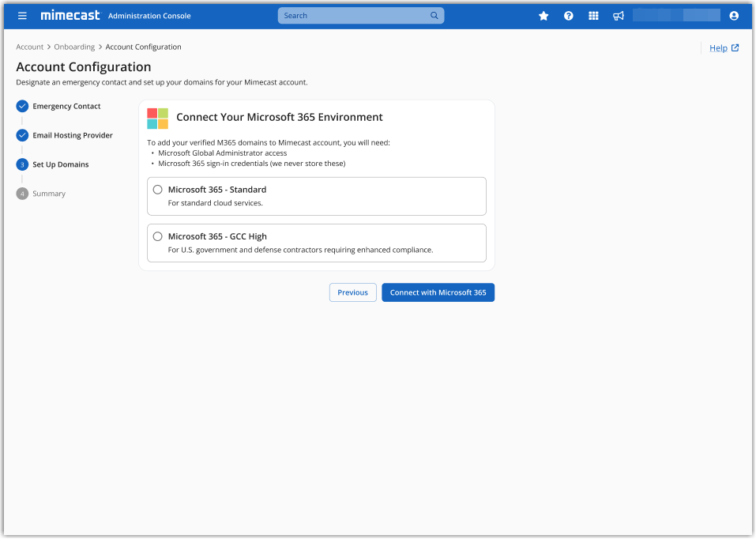
Task: Select Microsoft 365 - GCC High radio button
Action: [158, 236]
